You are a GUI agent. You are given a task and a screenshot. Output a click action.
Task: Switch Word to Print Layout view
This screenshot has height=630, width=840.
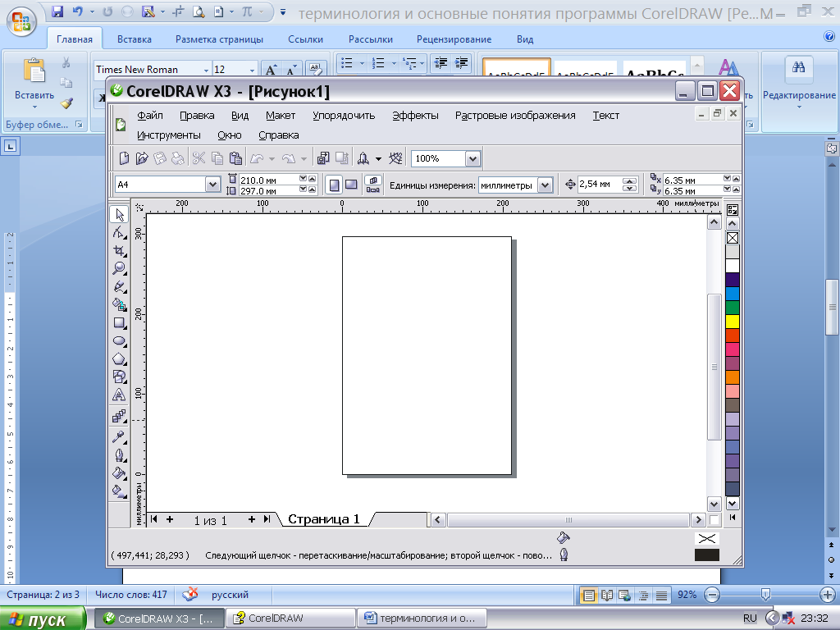pyautogui.click(x=589, y=596)
